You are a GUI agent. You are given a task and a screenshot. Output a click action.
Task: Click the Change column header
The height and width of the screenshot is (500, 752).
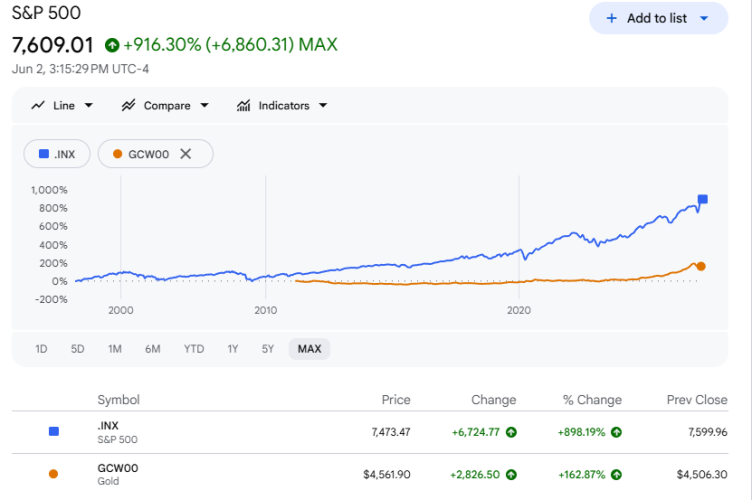pos(494,400)
